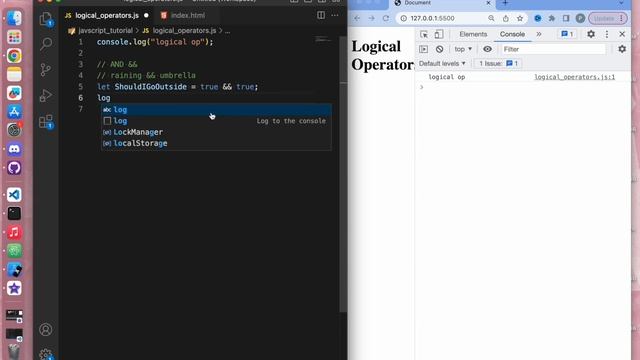The height and width of the screenshot is (360, 640).
Task: Click the editor minimap
Action: pyautogui.click(x=324, y=40)
